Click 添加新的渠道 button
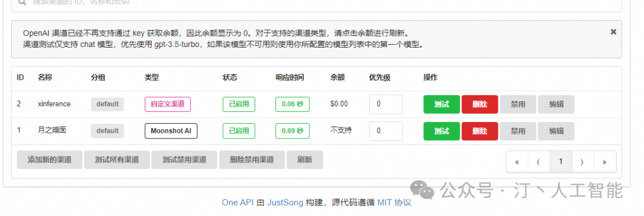 pyautogui.click(x=49, y=160)
